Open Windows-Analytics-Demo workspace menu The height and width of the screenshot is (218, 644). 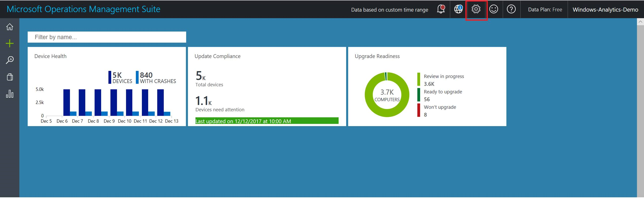(x=605, y=10)
